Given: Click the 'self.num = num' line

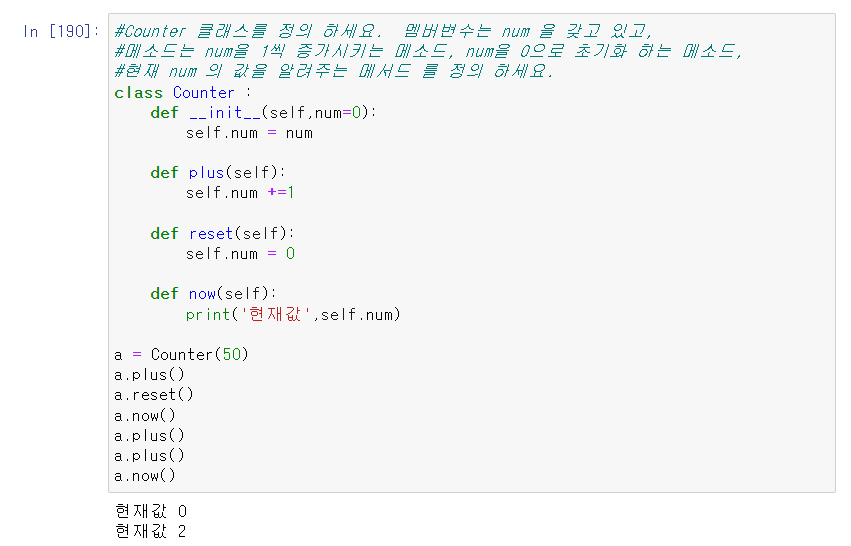Looking at the screenshot, I should 249,133.
